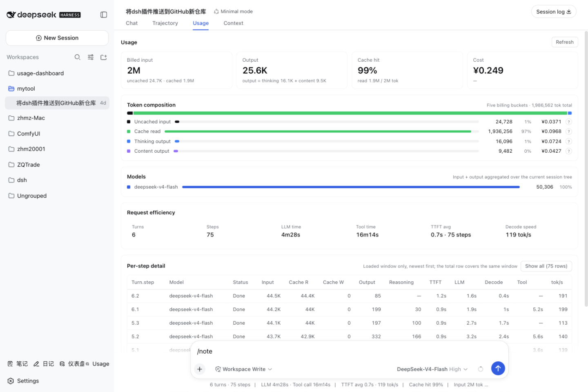Viewport: 588px width, 392px height.
Task: Click the Output 25.6K card
Action: (292, 70)
